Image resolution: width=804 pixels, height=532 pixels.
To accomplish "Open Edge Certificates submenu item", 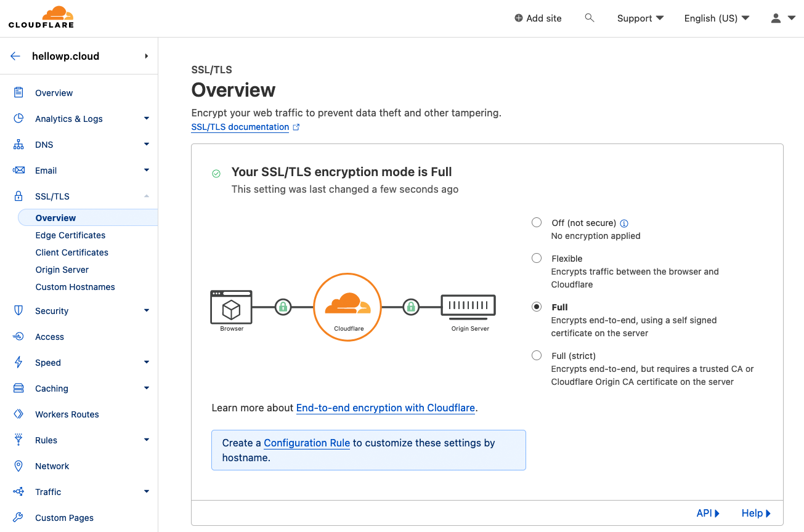I will pyautogui.click(x=70, y=235).
